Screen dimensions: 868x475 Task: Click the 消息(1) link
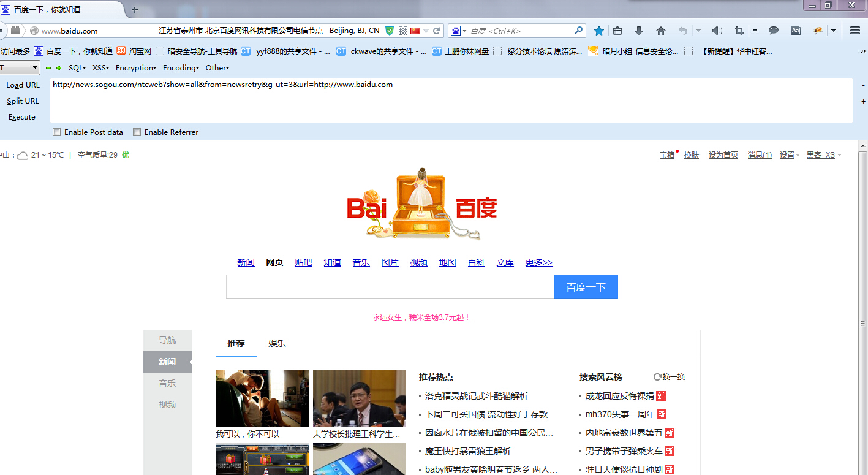(x=760, y=155)
